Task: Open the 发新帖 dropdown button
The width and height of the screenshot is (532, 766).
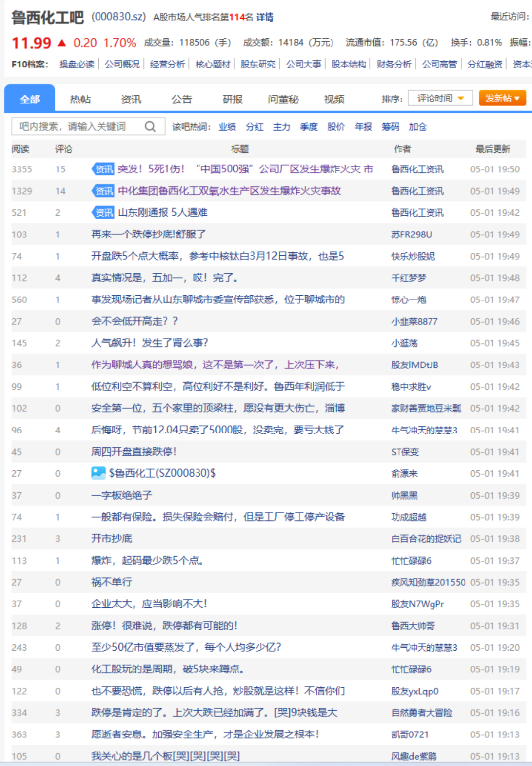Action: coord(502,98)
